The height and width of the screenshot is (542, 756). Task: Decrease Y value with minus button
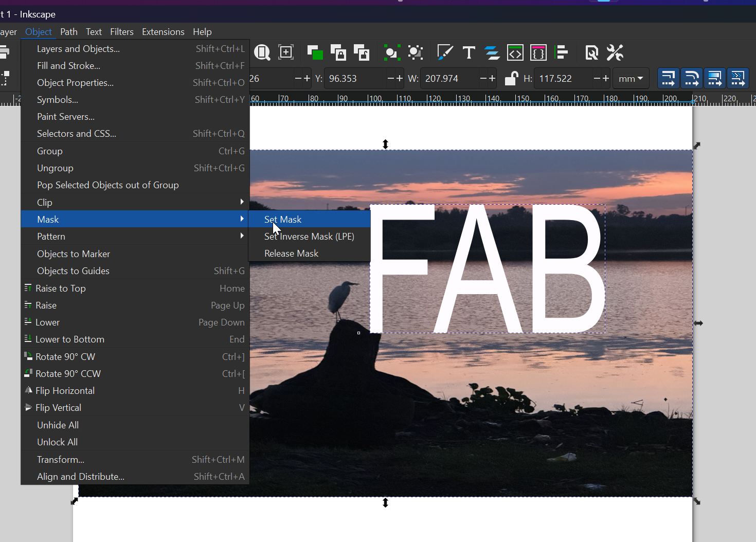pos(391,79)
